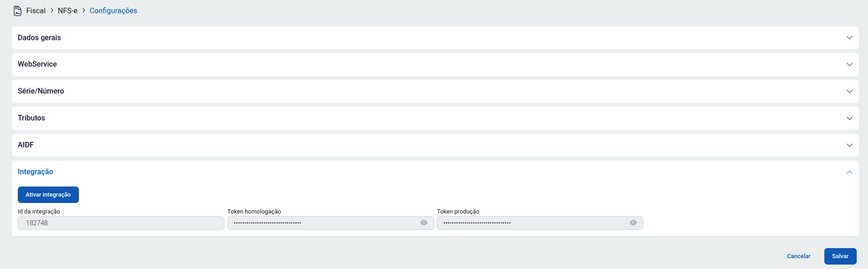This screenshot has height=269, width=868.
Task: Reveal the Token produção value
Action: pyautogui.click(x=633, y=223)
